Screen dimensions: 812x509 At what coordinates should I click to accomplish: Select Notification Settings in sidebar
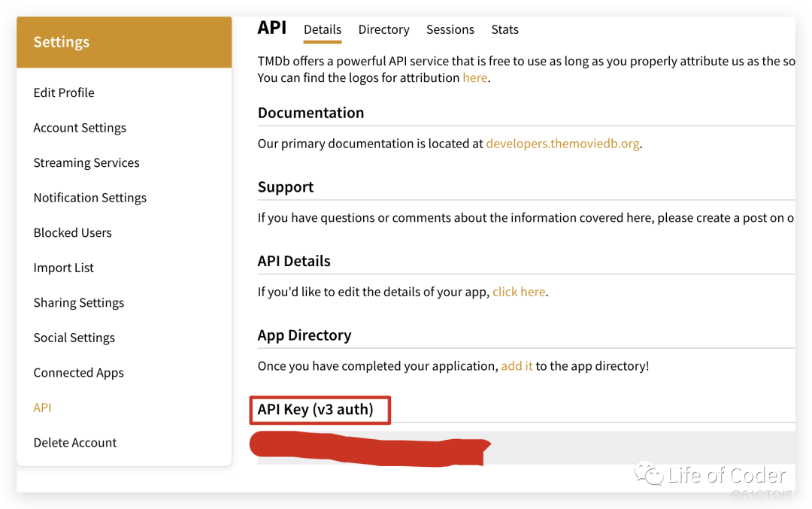[90, 198]
